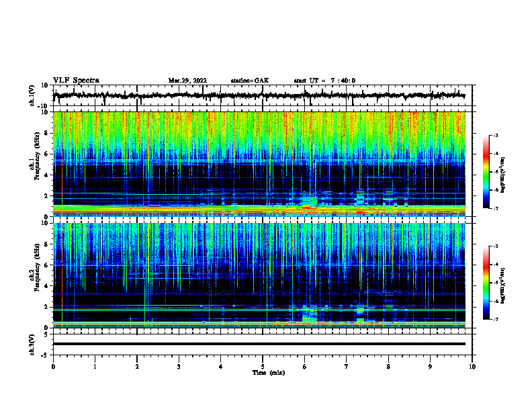This screenshot has height=411, width=532.
Task: Click the "5" tick on ch.3(V) axis
Action: (47, 334)
